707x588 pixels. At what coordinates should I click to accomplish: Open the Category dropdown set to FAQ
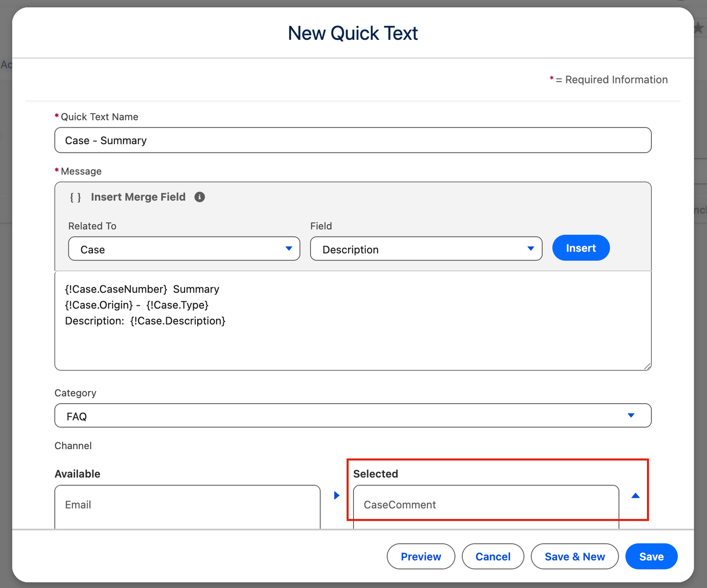(x=353, y=416)
